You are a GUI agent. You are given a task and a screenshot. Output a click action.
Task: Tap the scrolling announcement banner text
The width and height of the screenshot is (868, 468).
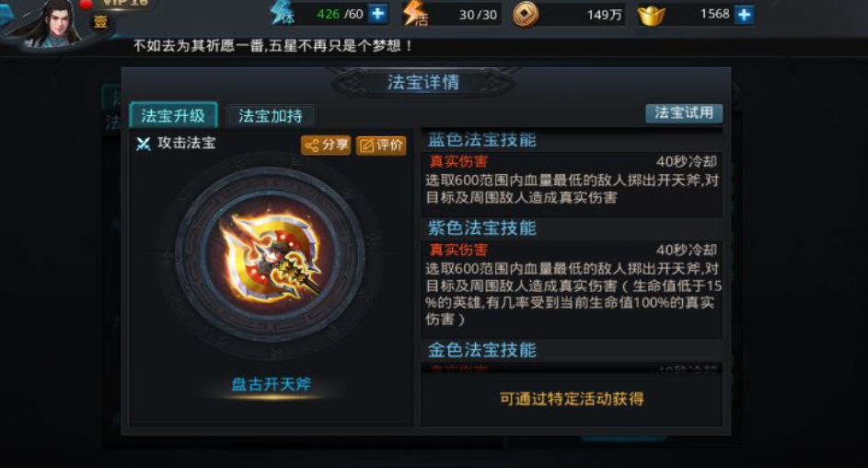[272, 45]
